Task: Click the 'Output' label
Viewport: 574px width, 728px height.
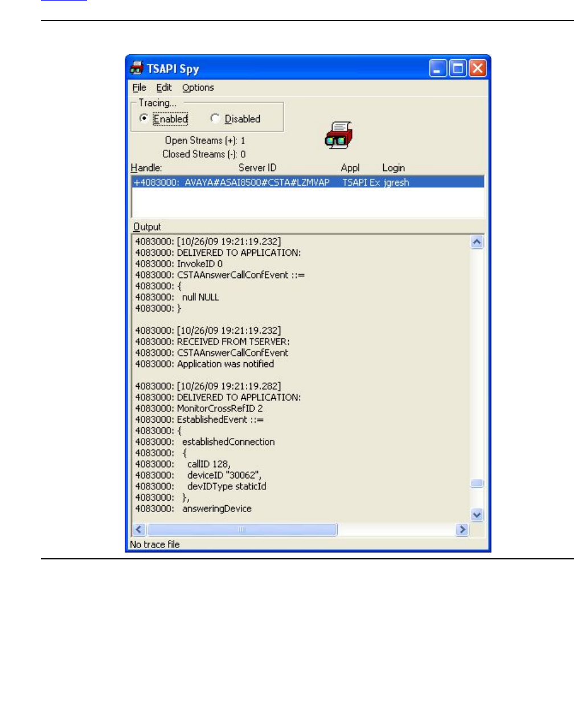Action: click(147, 226)
